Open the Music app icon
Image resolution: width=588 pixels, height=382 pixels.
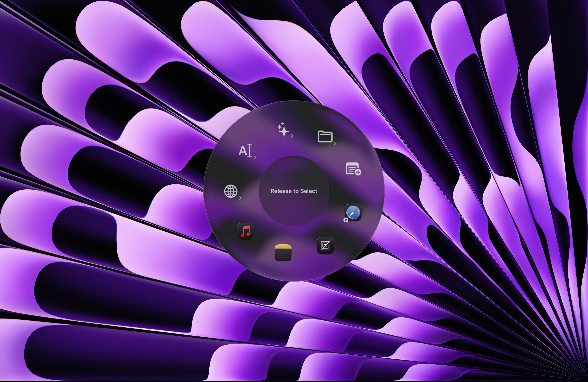[x=245, y=232]
